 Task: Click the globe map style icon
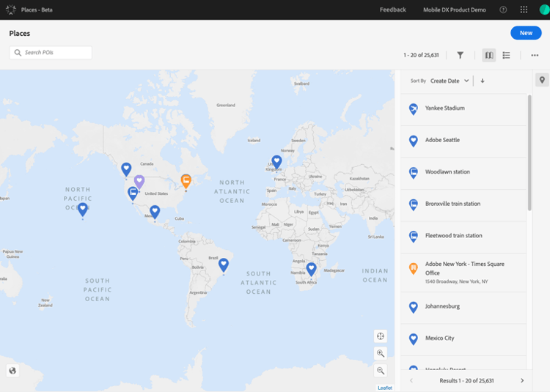click(12, 370)
